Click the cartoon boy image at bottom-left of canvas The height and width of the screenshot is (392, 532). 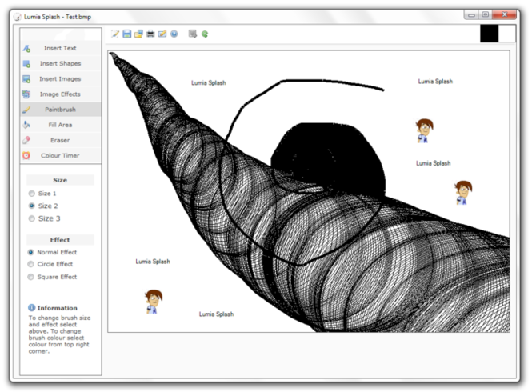coord(153,302)
